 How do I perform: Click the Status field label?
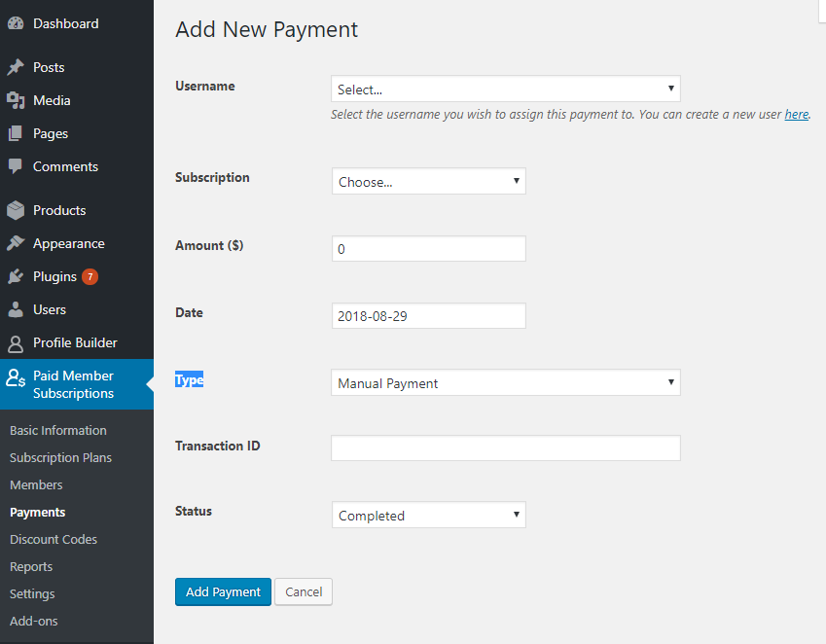194,512
